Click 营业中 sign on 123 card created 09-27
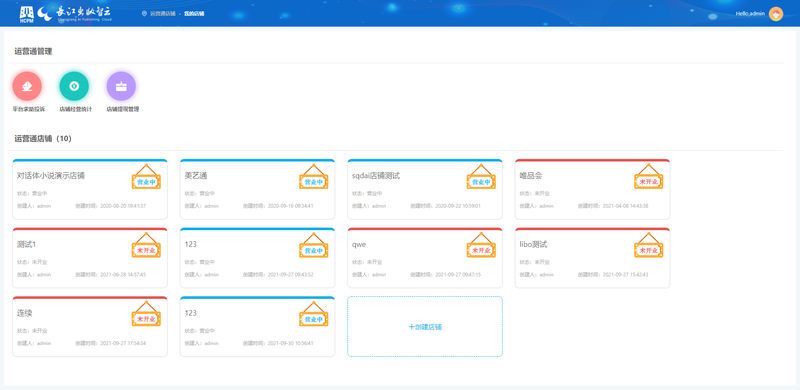This screenshot has height=390, width=800. (314, 245)
